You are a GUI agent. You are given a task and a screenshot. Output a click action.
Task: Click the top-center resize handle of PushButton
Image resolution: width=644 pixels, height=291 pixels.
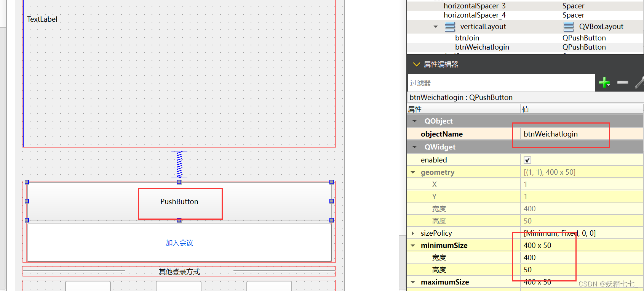tap(179, 182)
